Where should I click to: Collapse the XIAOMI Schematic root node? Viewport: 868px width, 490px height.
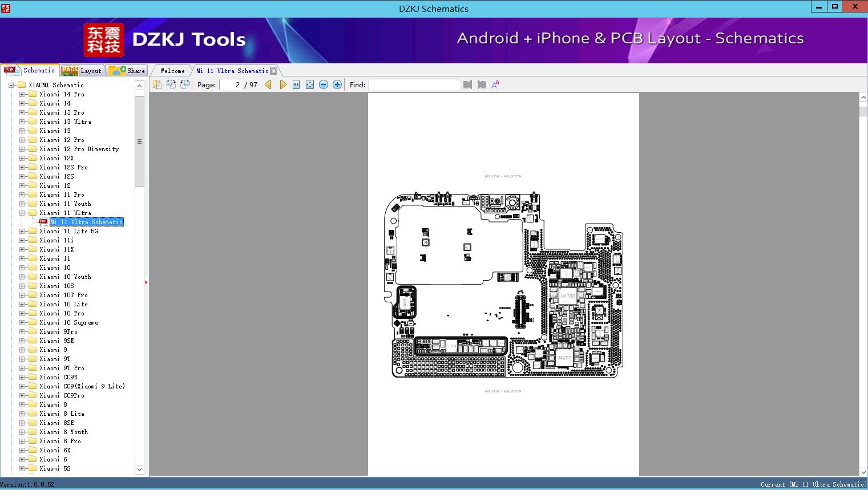pyautogui.click(x=11, y=85)
